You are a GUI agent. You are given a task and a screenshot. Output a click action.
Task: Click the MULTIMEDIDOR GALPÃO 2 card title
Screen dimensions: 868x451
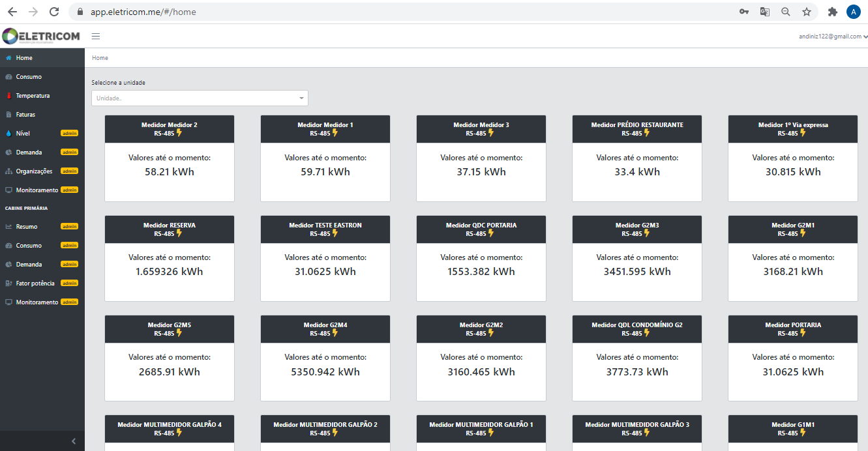[325, 424]
